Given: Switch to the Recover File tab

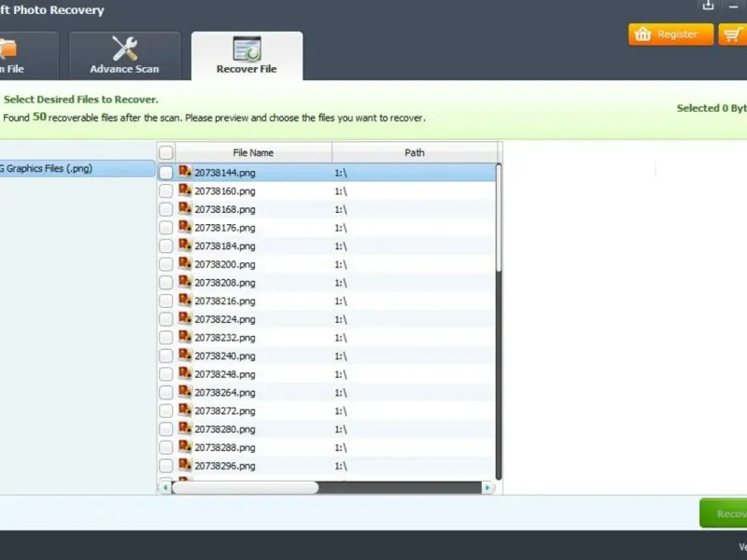Looking at the screenshot, I should coord(247,55).
